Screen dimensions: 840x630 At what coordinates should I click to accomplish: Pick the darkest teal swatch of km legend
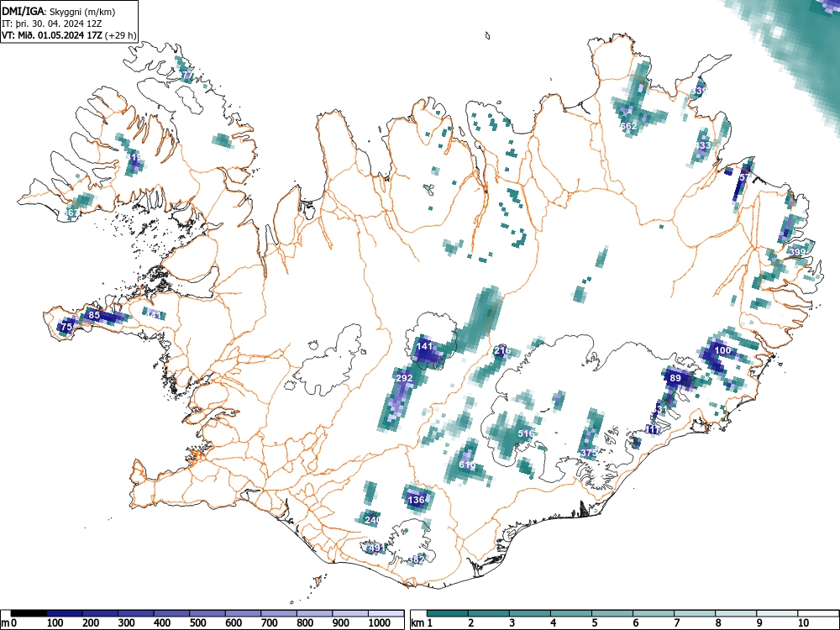[448, 613]
